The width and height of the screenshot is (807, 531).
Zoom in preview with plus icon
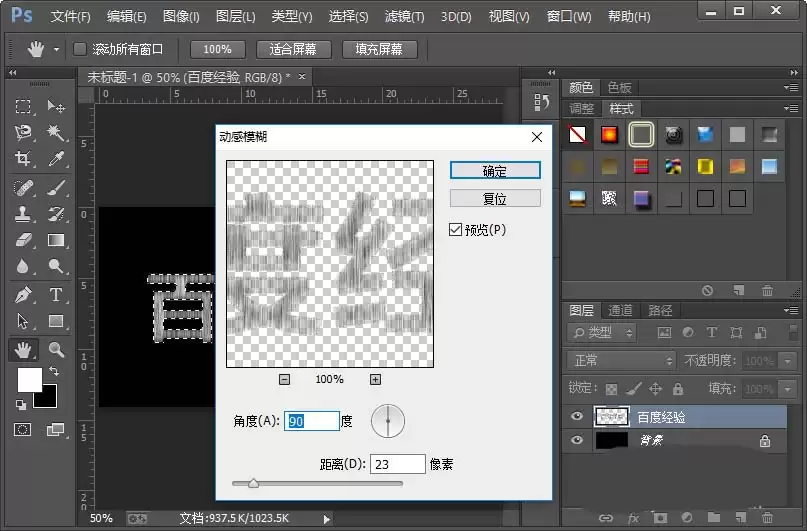(375, 379)
